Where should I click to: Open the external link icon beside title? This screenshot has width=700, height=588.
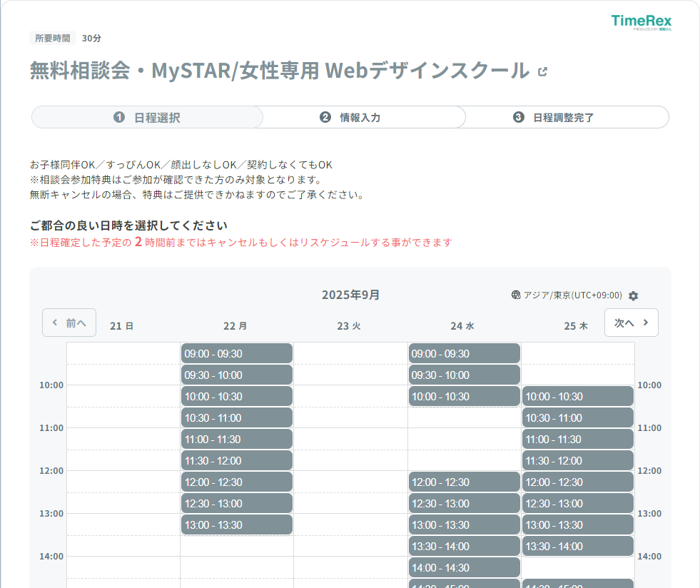click(543, 71)
